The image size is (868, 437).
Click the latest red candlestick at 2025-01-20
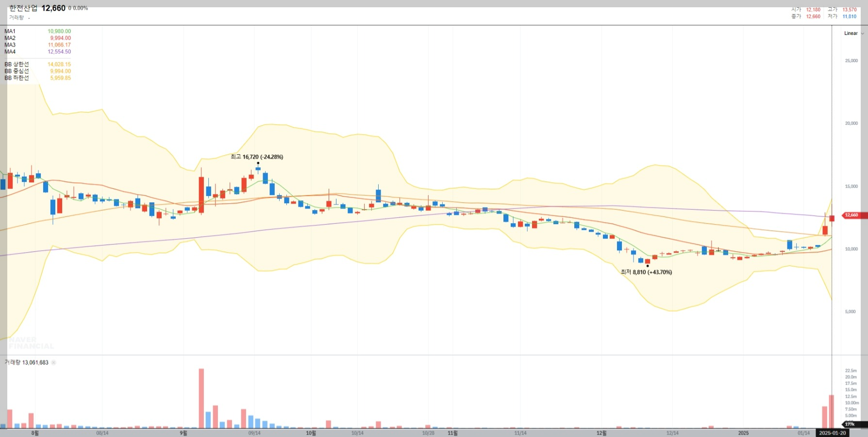[x=832, y=218]
